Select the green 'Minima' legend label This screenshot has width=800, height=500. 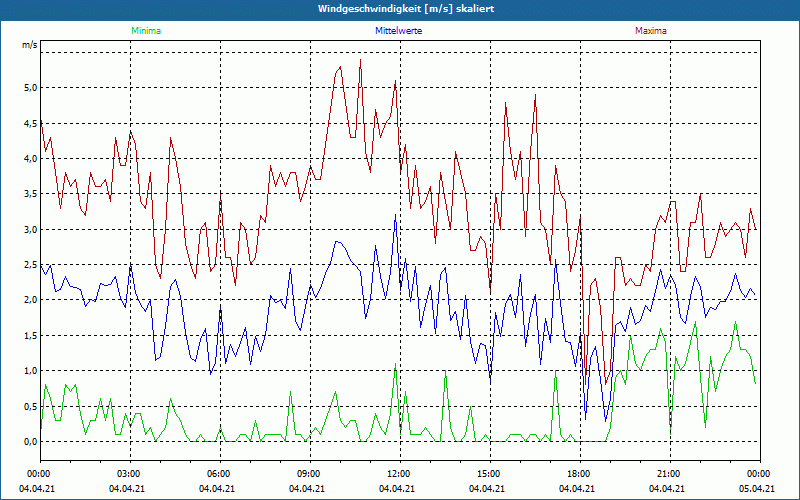(x=146, y=31)
